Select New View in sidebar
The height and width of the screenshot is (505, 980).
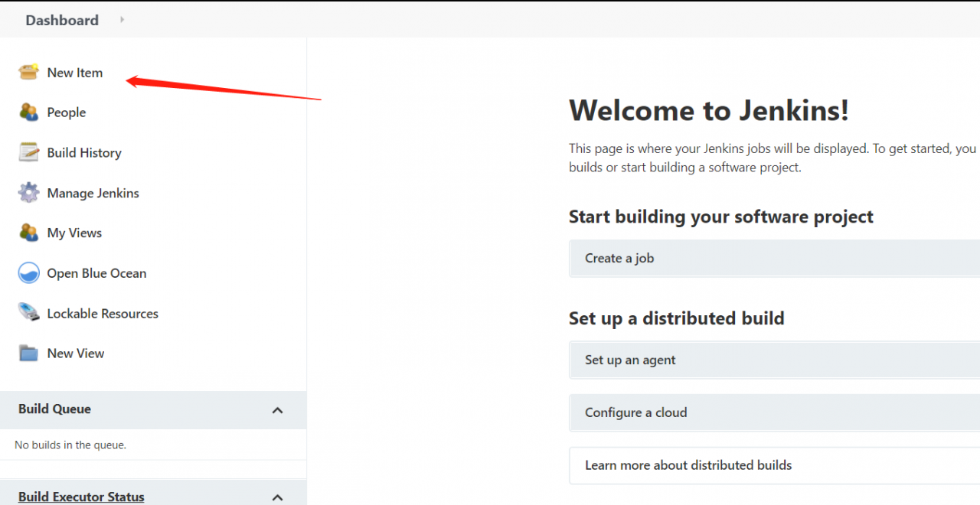click(x=76, y=353)
